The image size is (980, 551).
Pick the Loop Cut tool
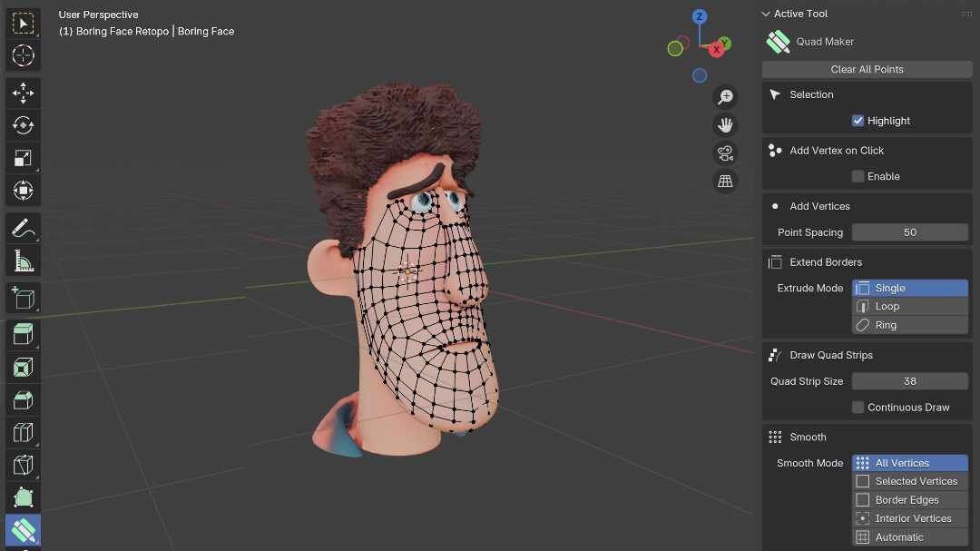(x=23, y=432)
